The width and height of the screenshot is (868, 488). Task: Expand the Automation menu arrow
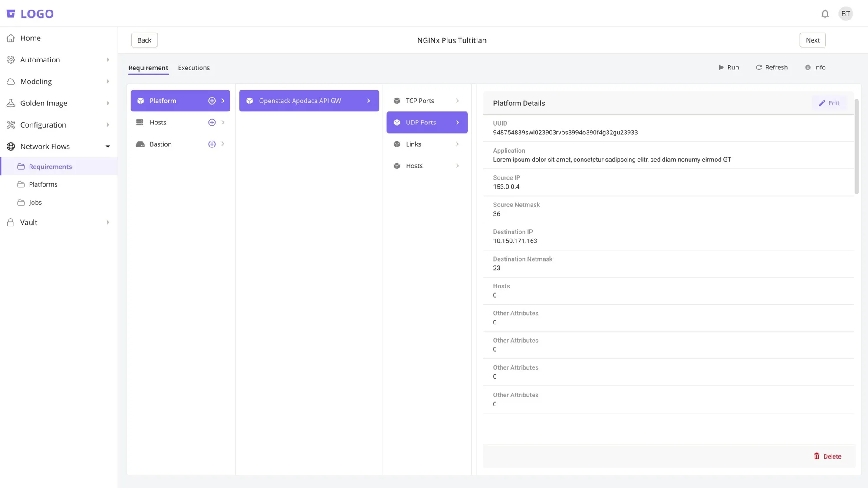tap(108, 60)
